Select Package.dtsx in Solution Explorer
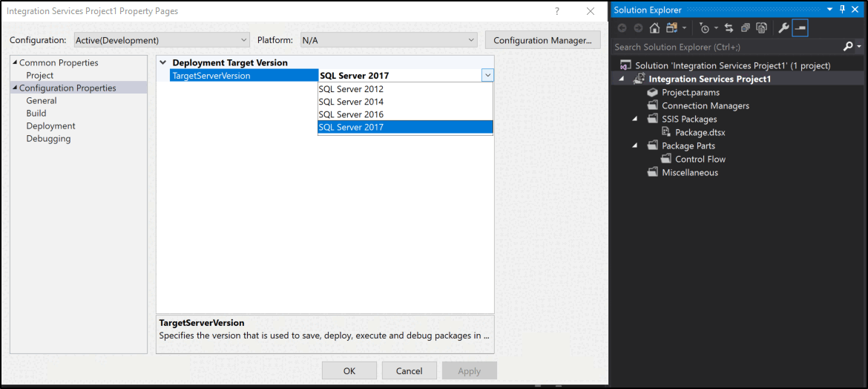 (x=700, y=132)
